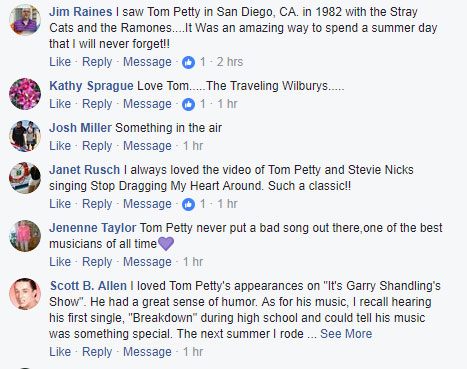
Task: Expand Scott B. Allen's comment with See More
Action: click(346, 334)
